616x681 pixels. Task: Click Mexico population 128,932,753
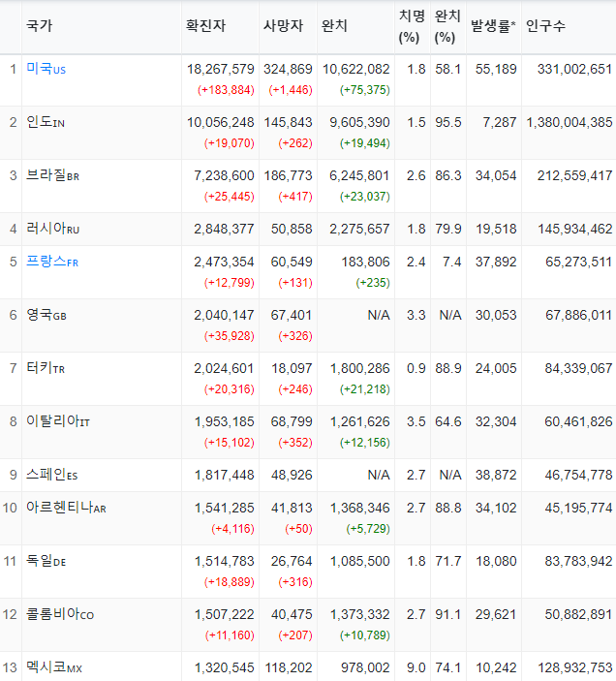coord(574,667)
